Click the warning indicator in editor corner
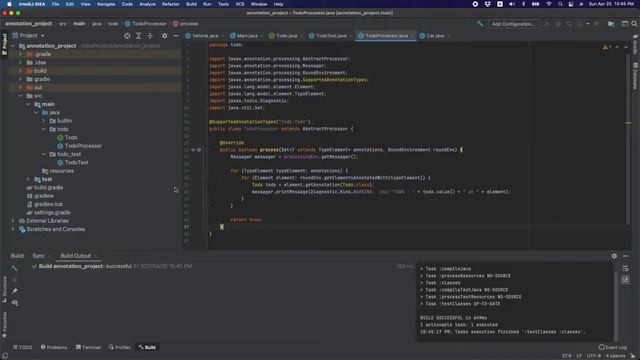640x360 pixels. 607,47
